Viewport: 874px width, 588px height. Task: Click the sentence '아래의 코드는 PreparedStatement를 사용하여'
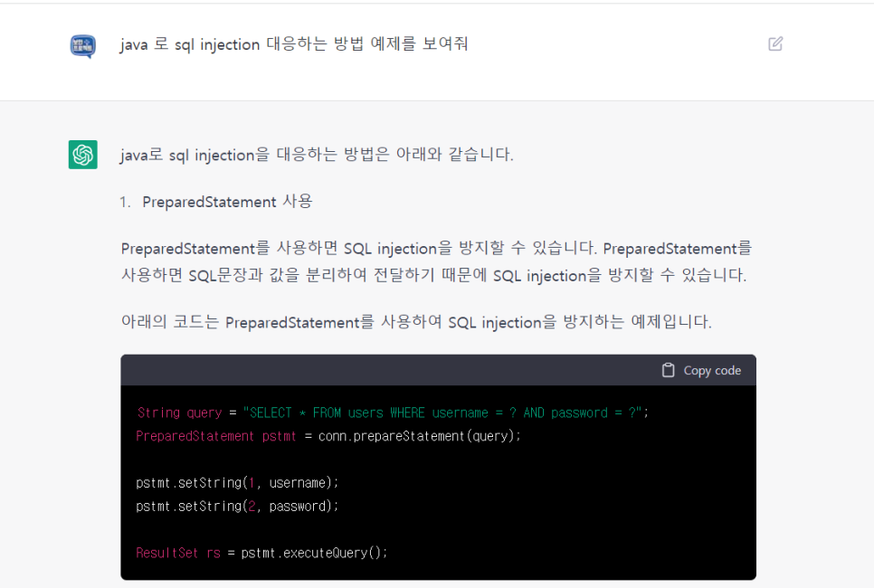[416, 321]
